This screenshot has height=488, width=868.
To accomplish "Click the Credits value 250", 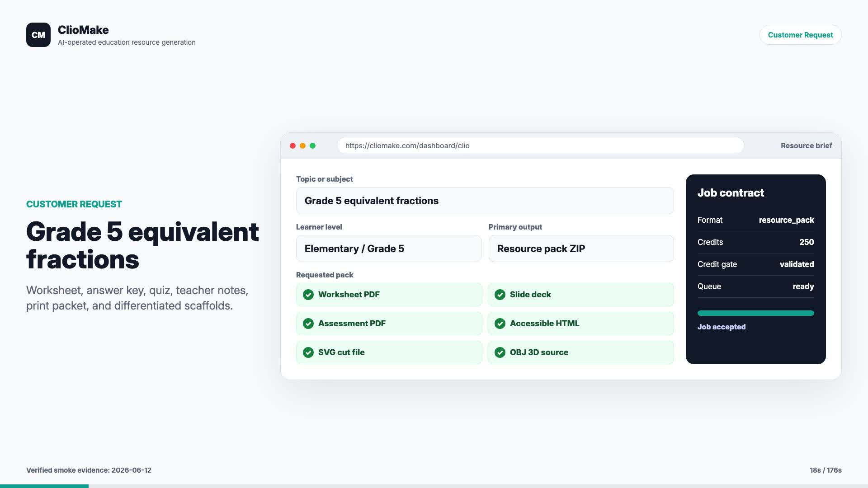I will coord(807,242).
